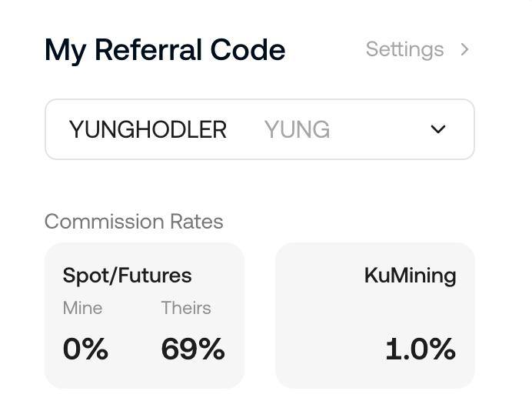Viewport: 532px width, 411px height.
Task: Click the Commission Rates label
Action: coord(134,222)
